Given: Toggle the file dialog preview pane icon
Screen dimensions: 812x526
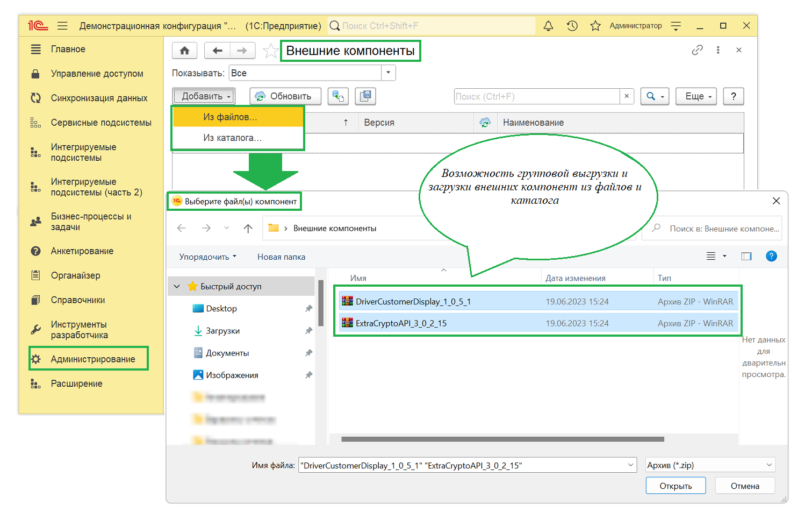Looking at the screenshot, I should 746,257.
